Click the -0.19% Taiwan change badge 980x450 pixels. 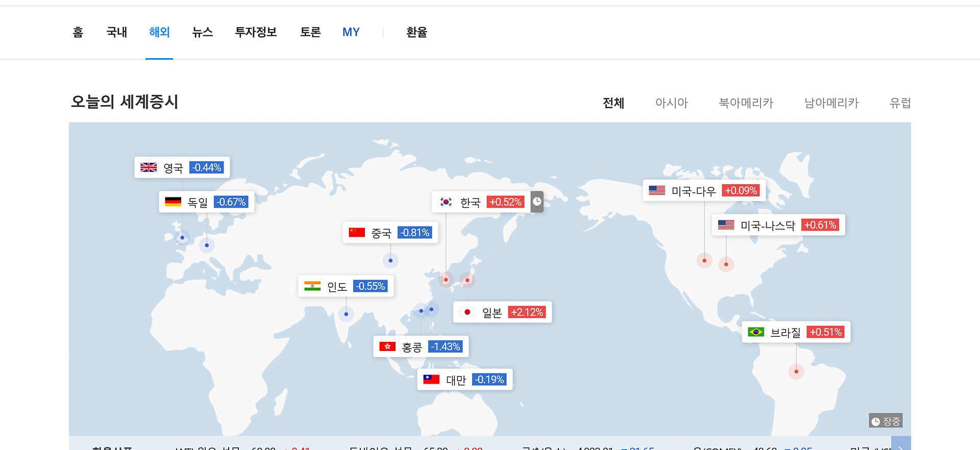[x=489, y=380]
